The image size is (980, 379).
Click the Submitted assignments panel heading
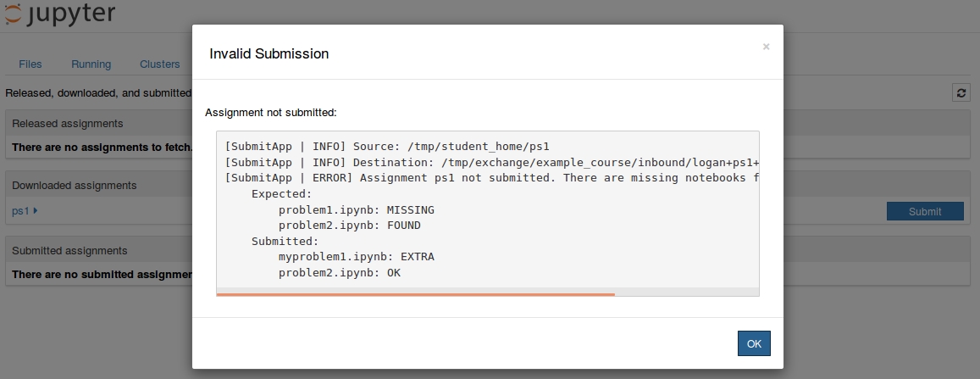pos(69,251)
